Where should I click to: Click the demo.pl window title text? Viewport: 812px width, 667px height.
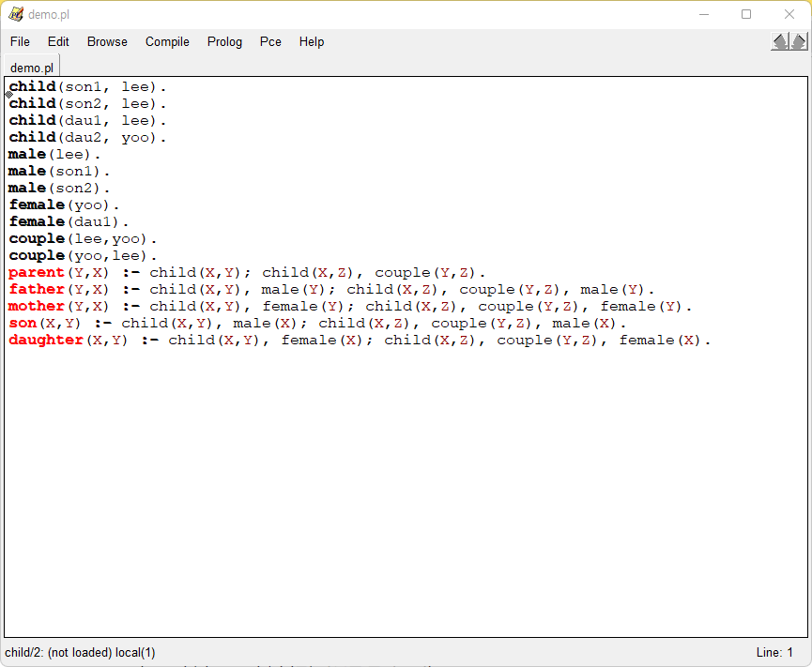pos(49,14)
